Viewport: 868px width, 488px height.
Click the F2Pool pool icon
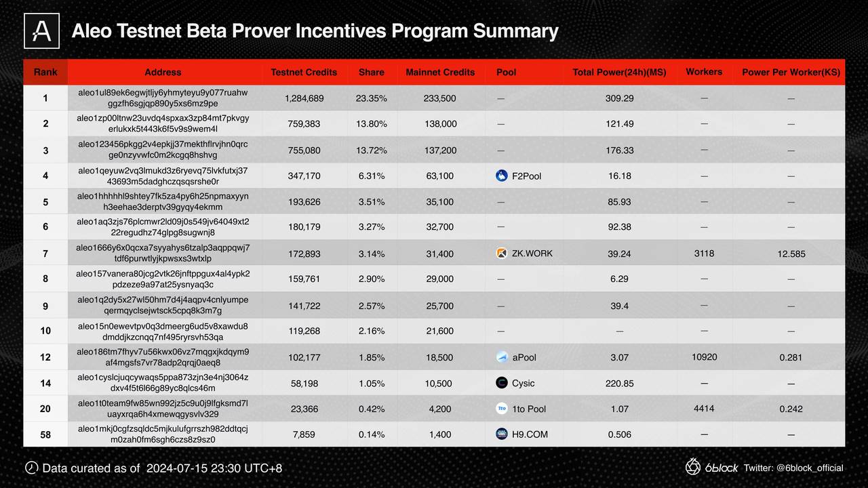click(502, 176)
